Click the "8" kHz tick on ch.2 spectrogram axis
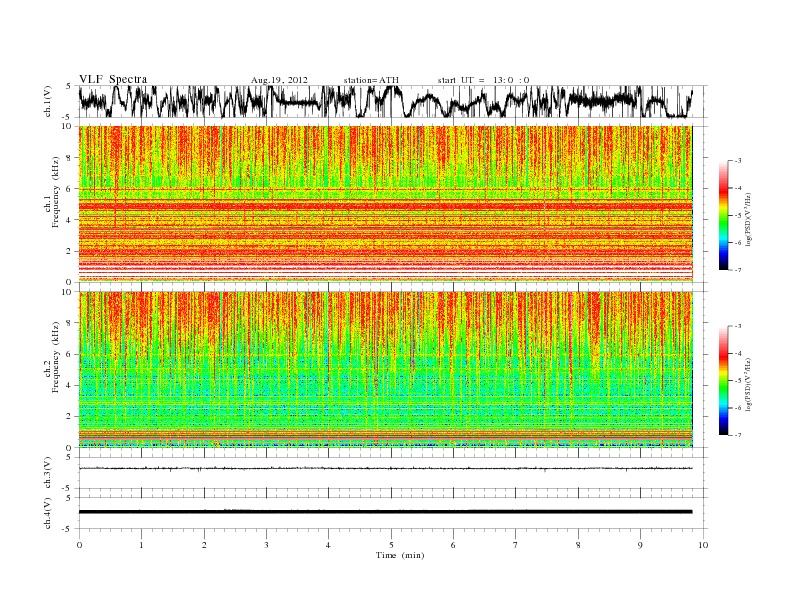The image size is (792, 612). [69, 323]
